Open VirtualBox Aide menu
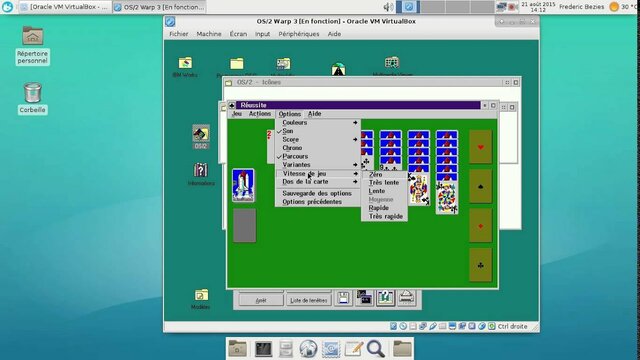This screenshot has height=360, width=640. click(334, 34)
